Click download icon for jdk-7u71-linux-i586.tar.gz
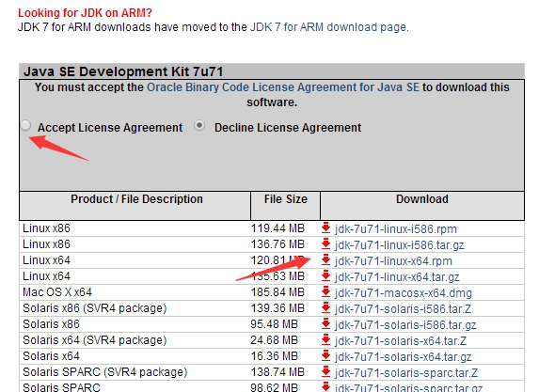Viewport: 539px width, 392px height. pyautogui.click(x=325, y=244)
